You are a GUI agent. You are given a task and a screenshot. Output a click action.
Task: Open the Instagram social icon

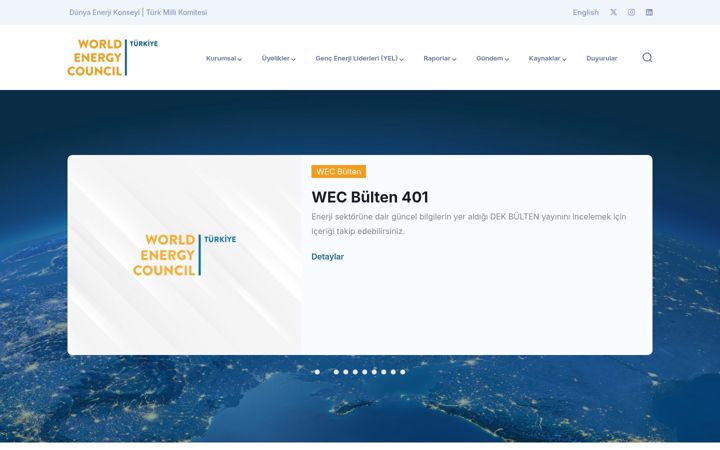tap(631, 12)
